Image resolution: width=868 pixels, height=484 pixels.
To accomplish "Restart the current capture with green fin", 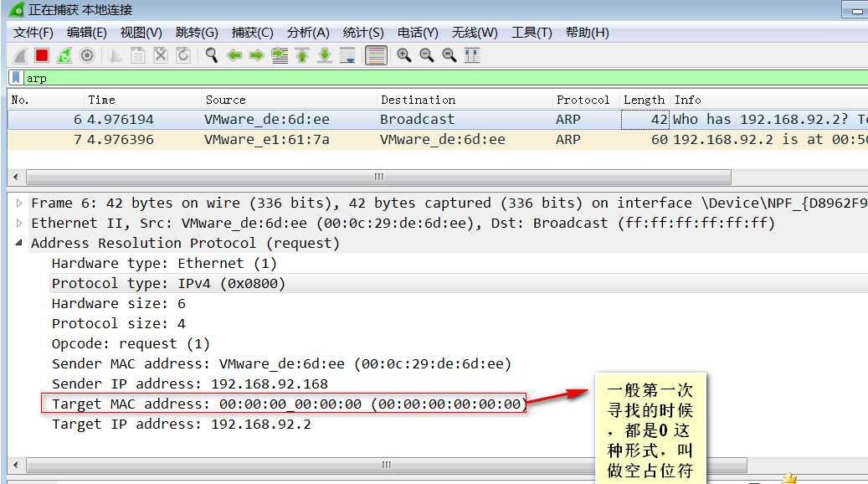I will 64,55.
